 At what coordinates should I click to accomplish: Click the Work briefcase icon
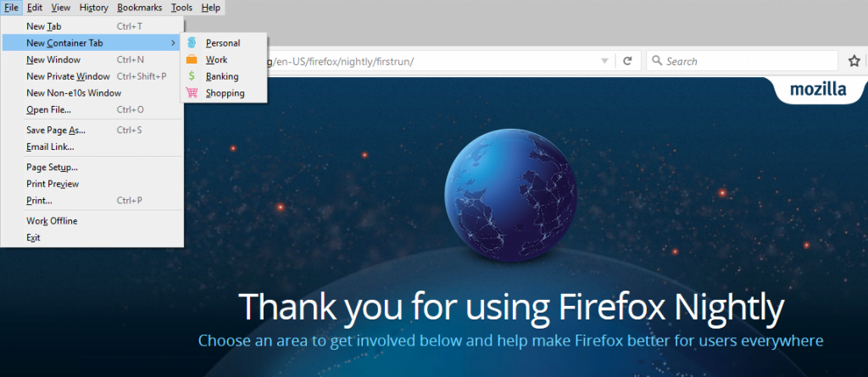pos(192,60)
